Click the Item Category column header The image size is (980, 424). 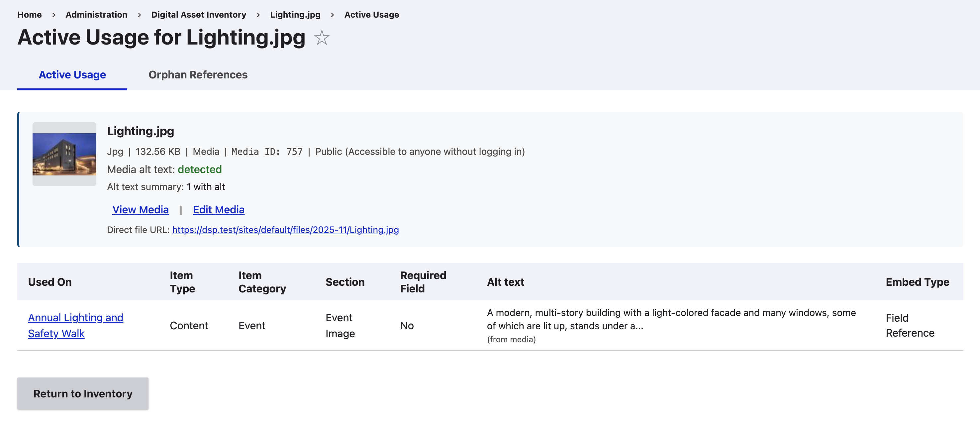tap(262, 282)
